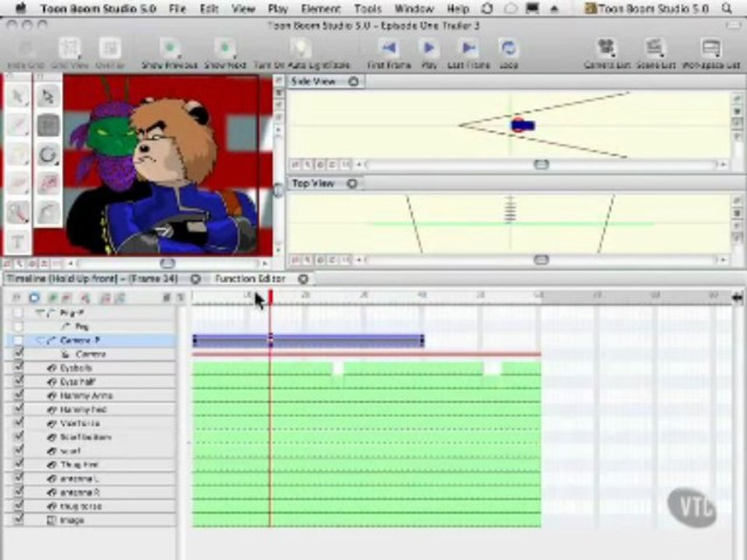Click the Grid View toolbar icon

pos(69,48)
